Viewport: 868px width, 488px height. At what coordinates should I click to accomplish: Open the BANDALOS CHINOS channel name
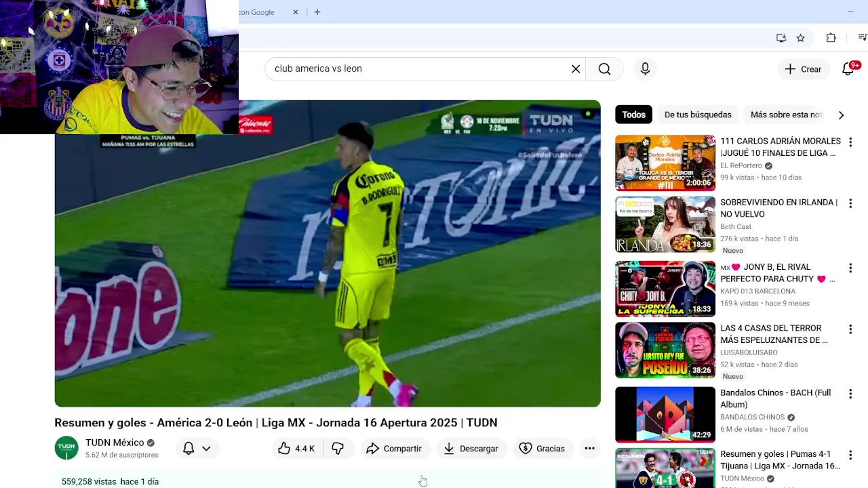point(752,418)
